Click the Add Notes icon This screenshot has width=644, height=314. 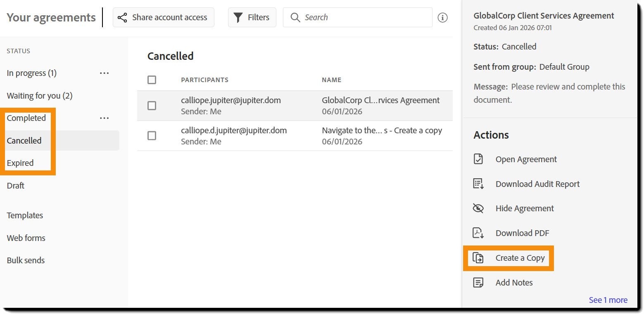pyautogui.click(x=478, y=282)
